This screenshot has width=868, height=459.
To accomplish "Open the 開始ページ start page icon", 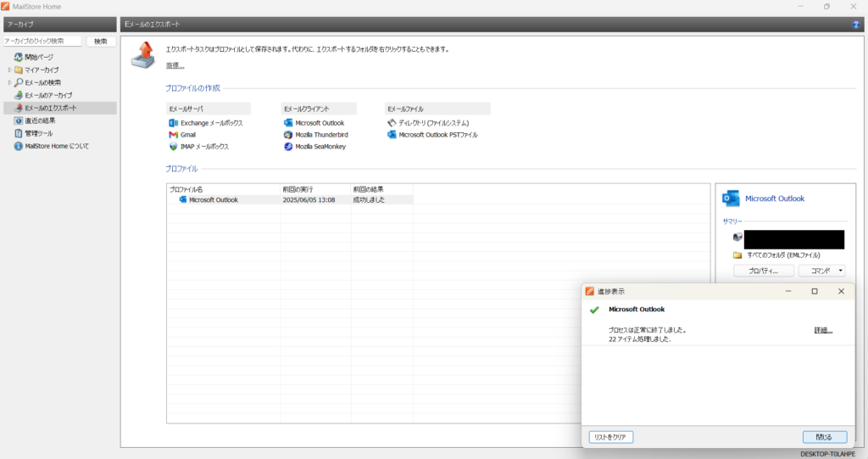I will (x=19, y=57).
